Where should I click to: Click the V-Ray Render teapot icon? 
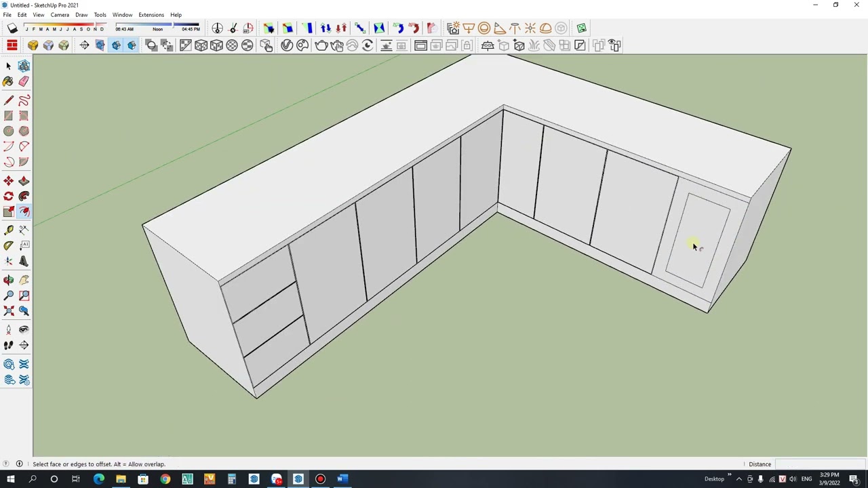(x=321, y=45)
